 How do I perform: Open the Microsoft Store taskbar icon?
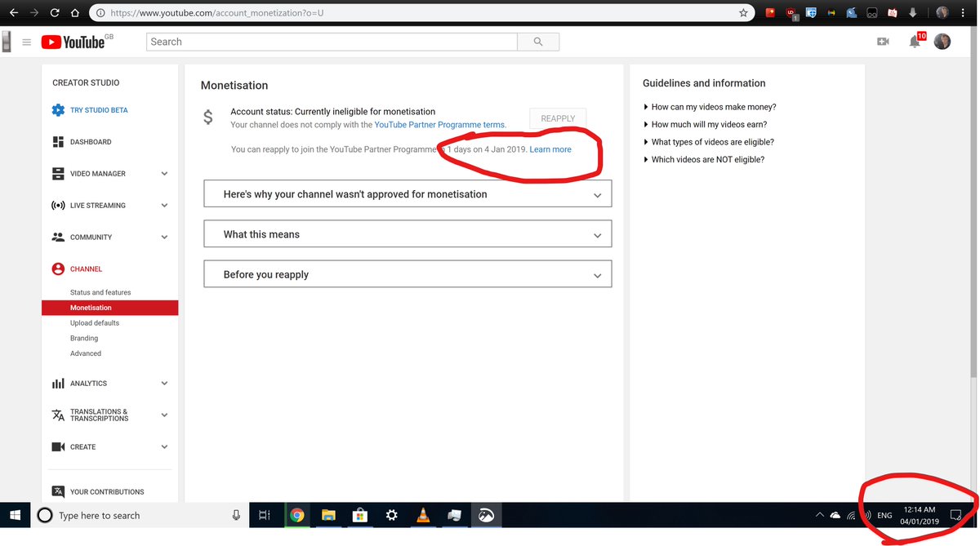point(359,515)
